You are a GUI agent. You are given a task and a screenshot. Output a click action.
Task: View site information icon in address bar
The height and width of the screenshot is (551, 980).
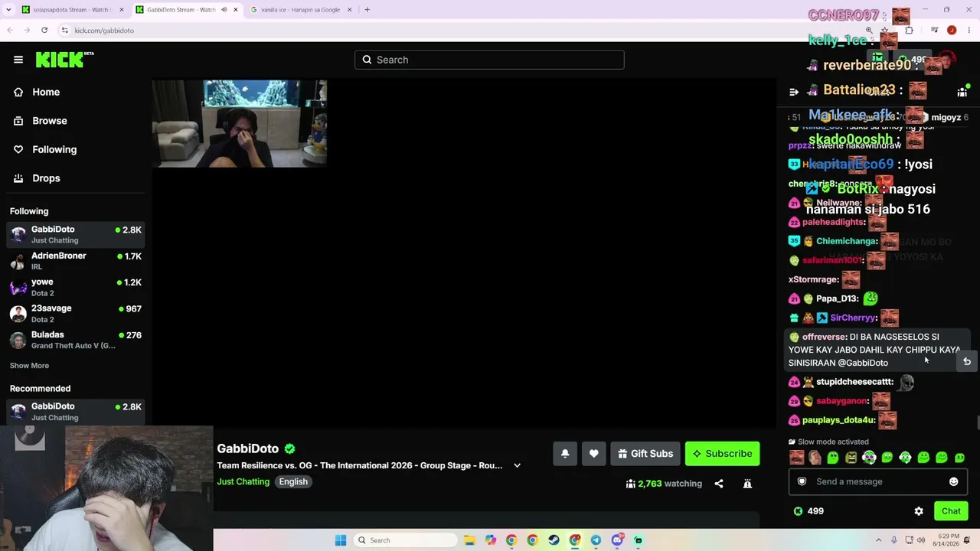[64, 31]
